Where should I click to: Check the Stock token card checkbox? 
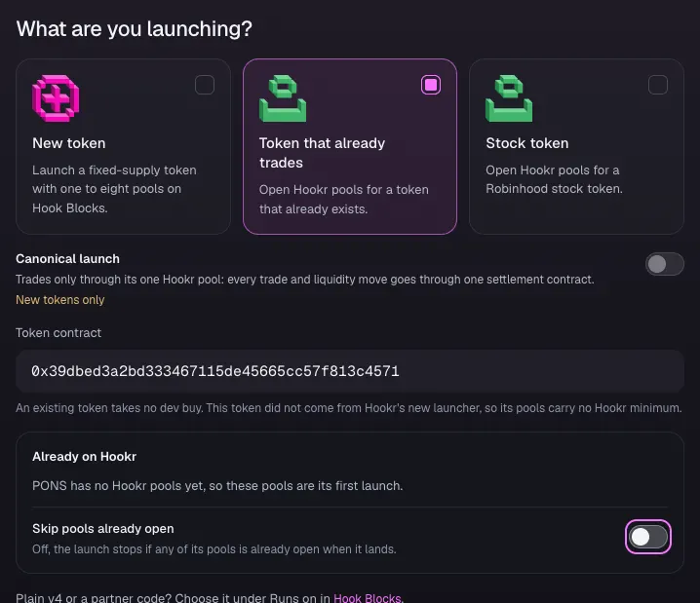click(x=658, y=85)
